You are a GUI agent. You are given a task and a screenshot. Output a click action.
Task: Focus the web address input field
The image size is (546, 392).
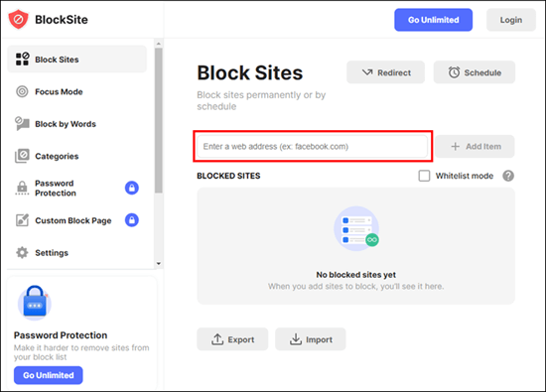pyautogui.click(x=312, y=146)
